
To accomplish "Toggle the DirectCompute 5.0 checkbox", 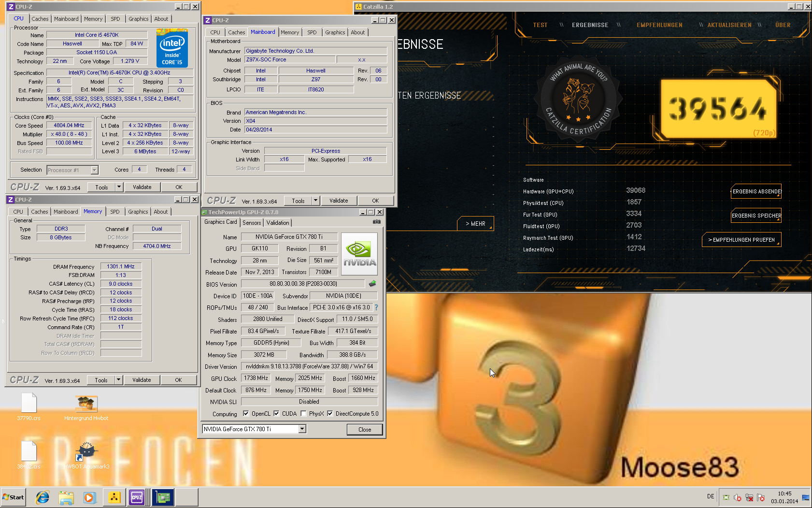I will (330, 414).
